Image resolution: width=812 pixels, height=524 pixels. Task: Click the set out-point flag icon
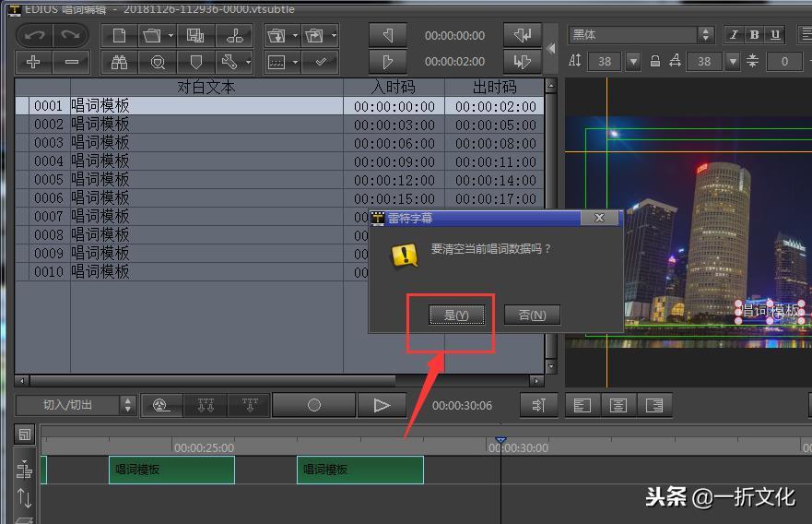tap(387, 62)
